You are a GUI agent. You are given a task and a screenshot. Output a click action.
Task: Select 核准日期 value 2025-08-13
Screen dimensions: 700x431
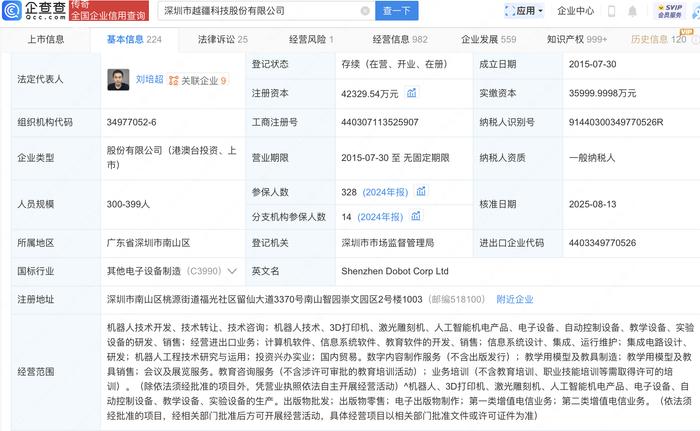click(x=592, y=205)
